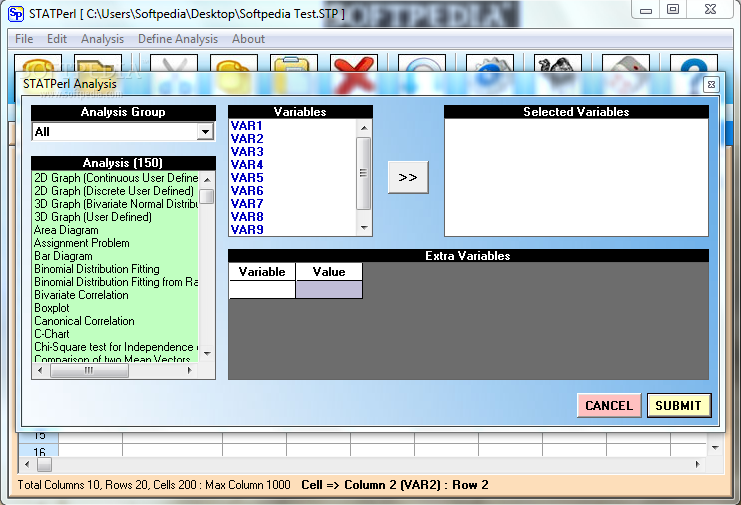
Task: Open the Analysis Group dropdown
Action: [x=205, y=132]
